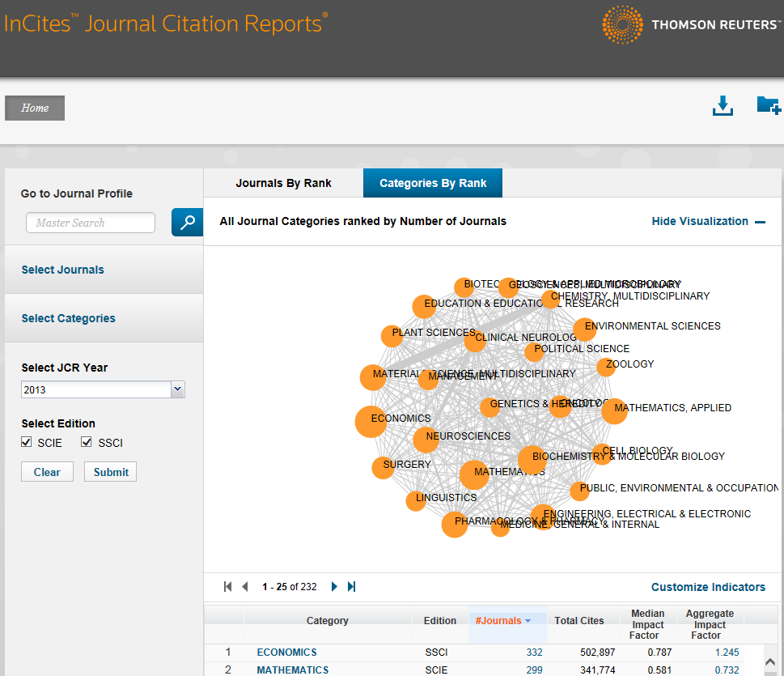
Task: Click the Home button
Action: pos(35,108)
